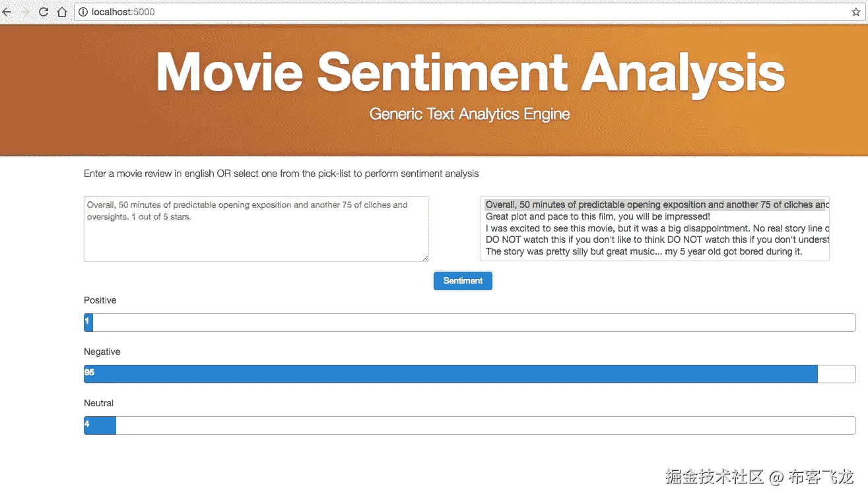Pick 'The story was pretty silly' review
The width and height of the screenshot is (868, 500).
tap(644, 251)
